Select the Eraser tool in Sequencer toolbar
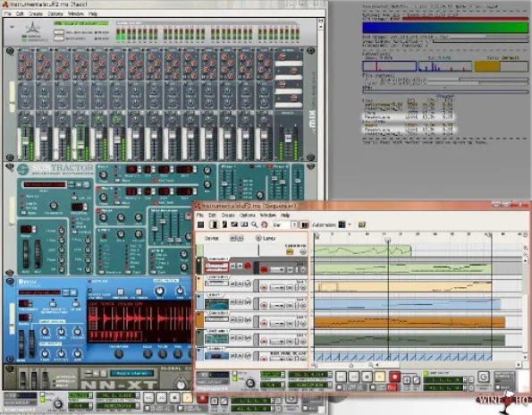 point(234,224)
